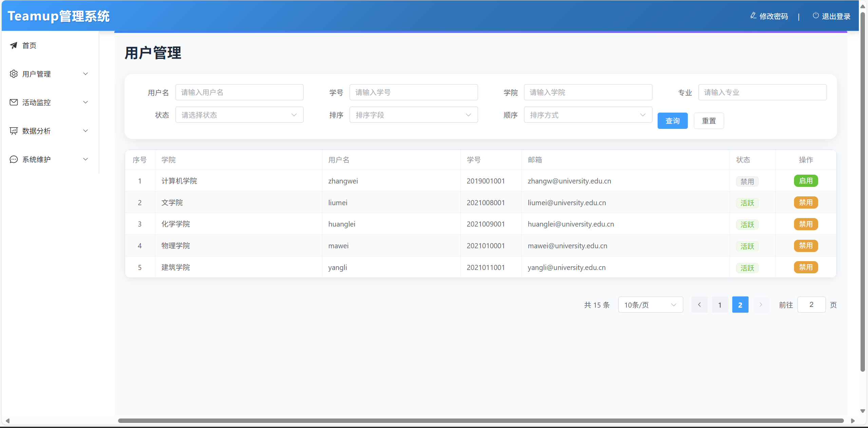Viewport: 868px width, 428px height.
Task: Click the gear icon beside 用户管理
Action: click(x=14, y=74)
